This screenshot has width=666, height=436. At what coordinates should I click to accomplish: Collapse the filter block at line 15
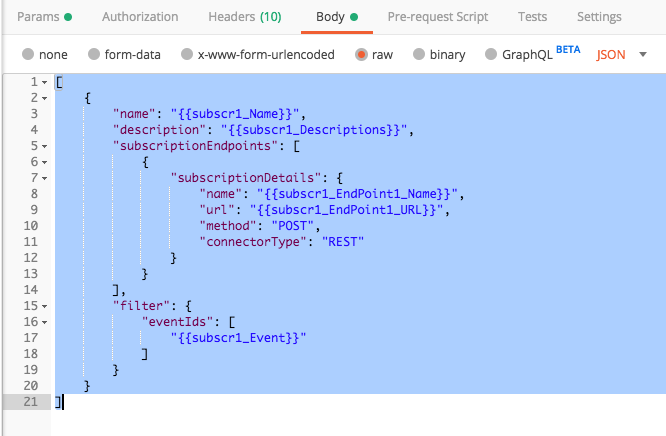[x=45, y=306]
